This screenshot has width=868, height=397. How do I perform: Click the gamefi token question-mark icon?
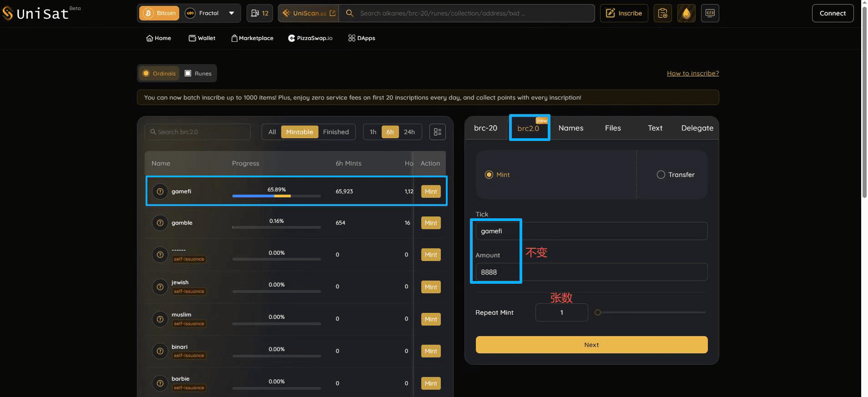point(160,191)
